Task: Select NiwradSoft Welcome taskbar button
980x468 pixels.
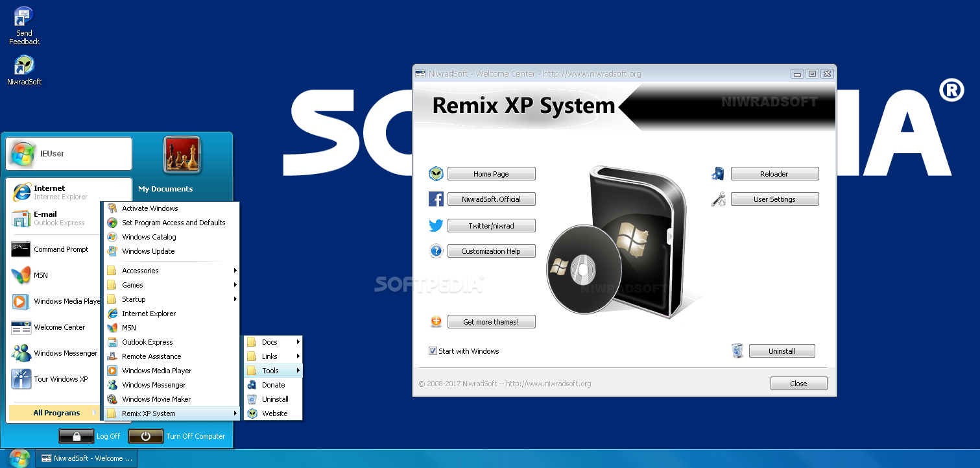Action: (86, 458)
